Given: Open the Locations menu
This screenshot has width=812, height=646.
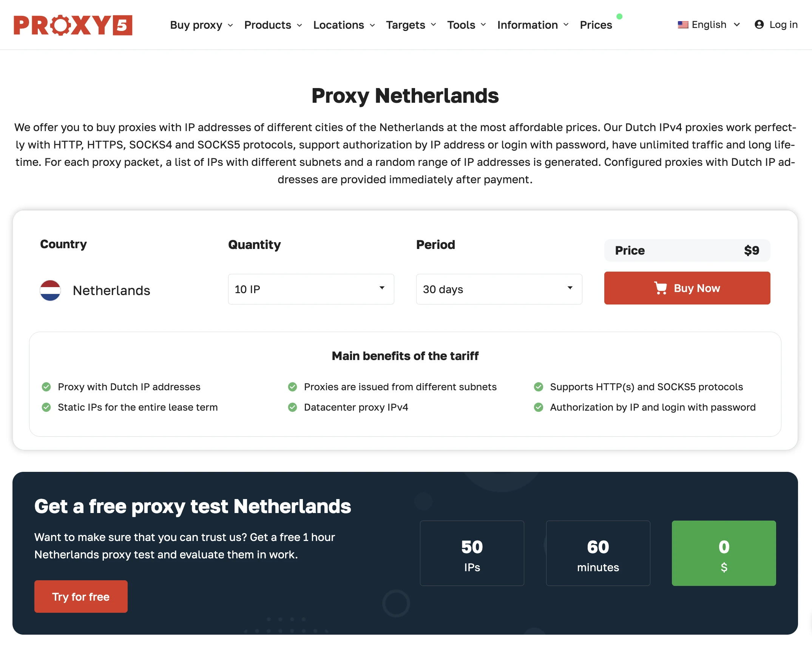Looking at the screenshot, I should click(x=344, y=25).
